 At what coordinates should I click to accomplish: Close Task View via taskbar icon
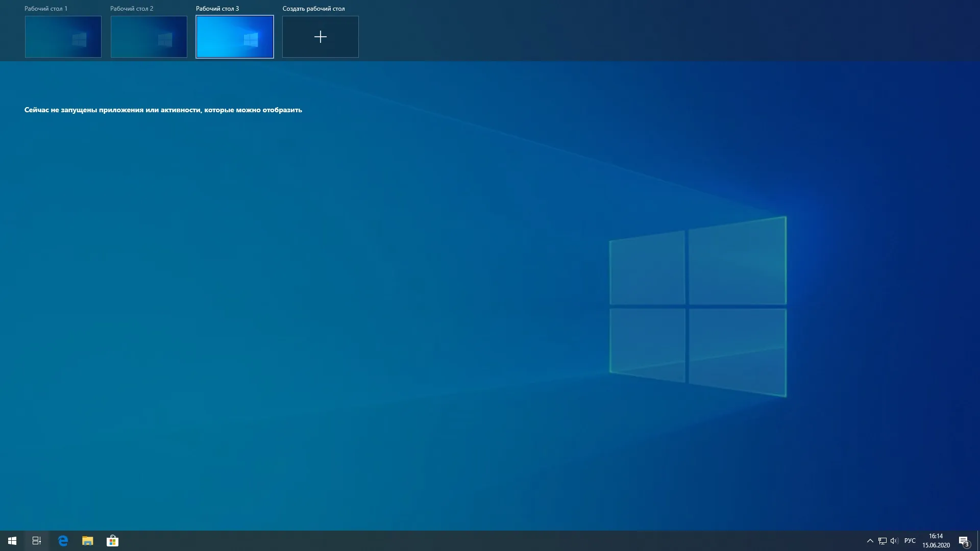pyautogui.click(x=37, y=541)
